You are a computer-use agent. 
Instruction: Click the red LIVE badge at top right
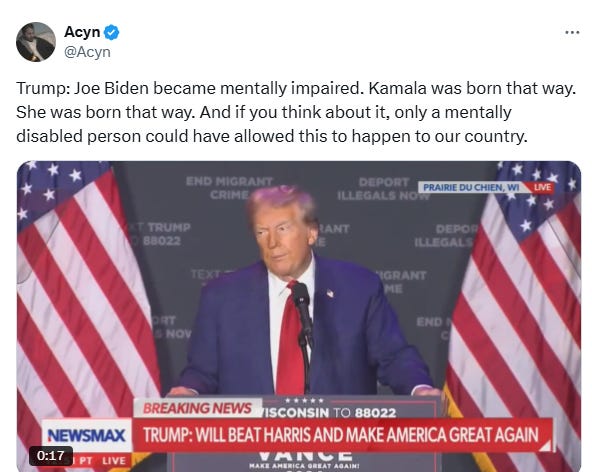(x=542, y=188)
